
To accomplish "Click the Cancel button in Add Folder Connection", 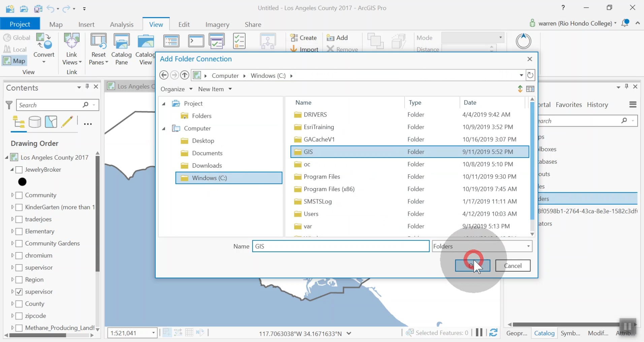I will click(x=513, y=266).
